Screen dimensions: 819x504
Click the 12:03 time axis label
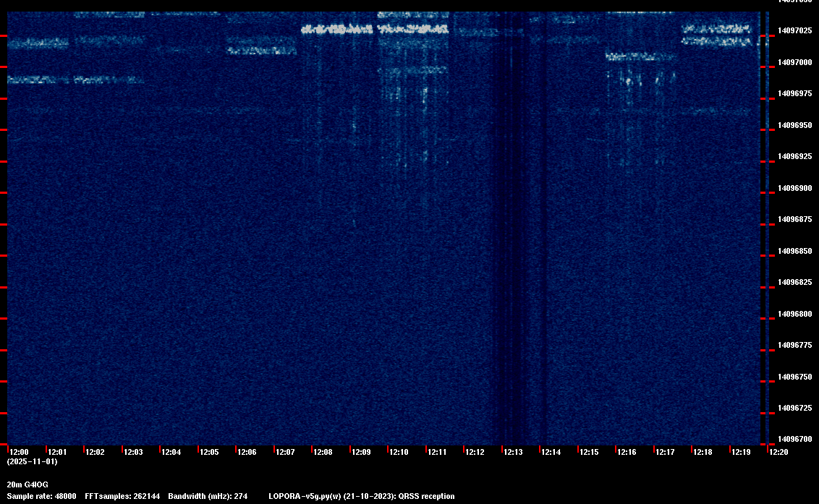click(133, 452)
